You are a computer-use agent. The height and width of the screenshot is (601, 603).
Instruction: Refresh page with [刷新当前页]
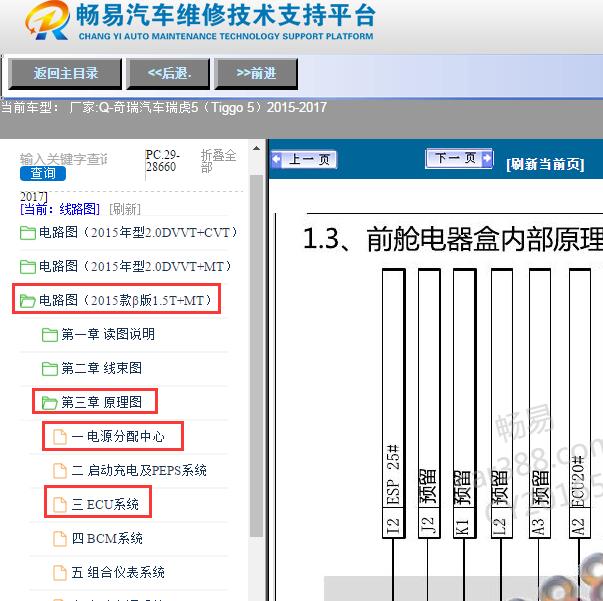coord(545,164)
